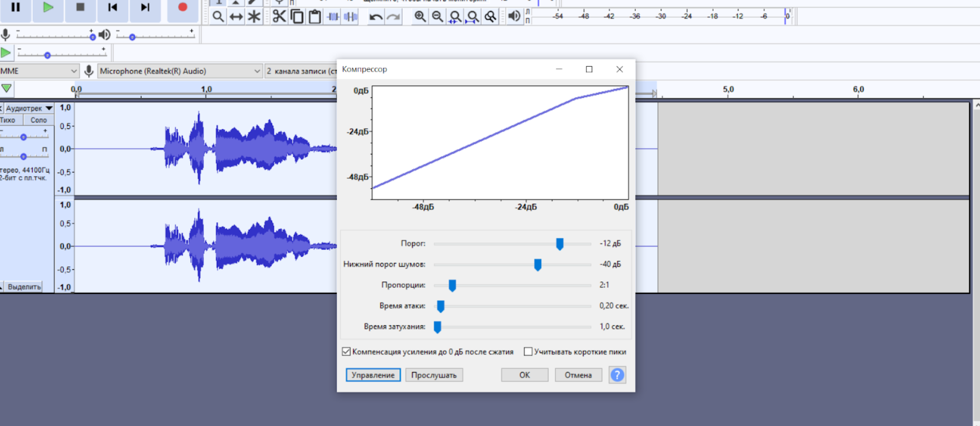
Task: Trim audio outside selection
Action: click(333, 17)
